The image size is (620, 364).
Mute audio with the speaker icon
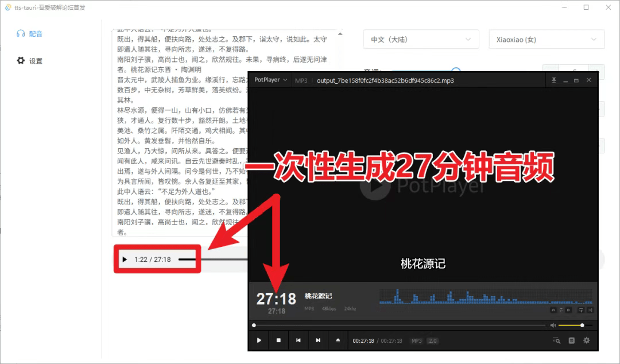(x=553, y=325)
